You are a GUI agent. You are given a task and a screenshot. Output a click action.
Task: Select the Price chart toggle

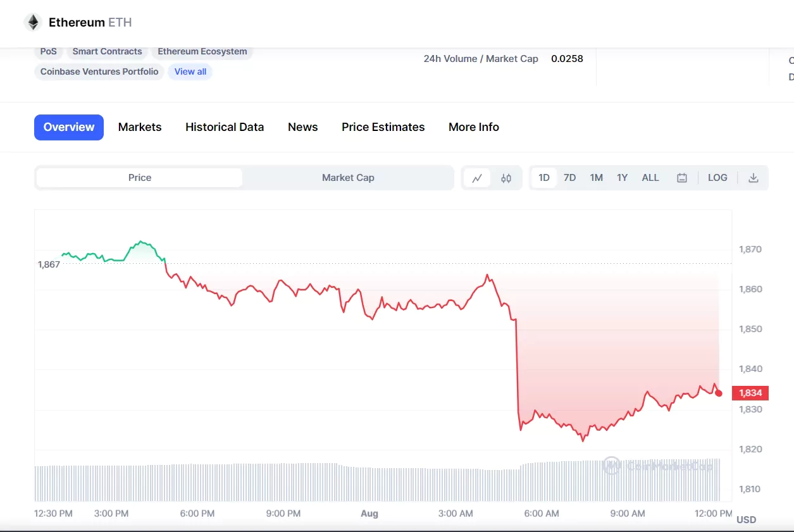pos(140,178)
